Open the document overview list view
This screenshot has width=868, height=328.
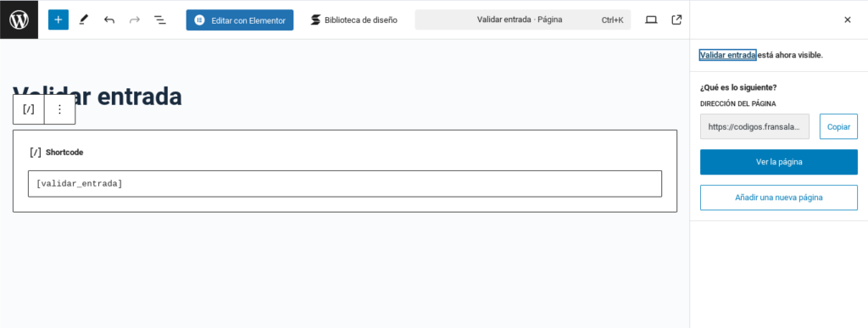[x=160, y=19]
